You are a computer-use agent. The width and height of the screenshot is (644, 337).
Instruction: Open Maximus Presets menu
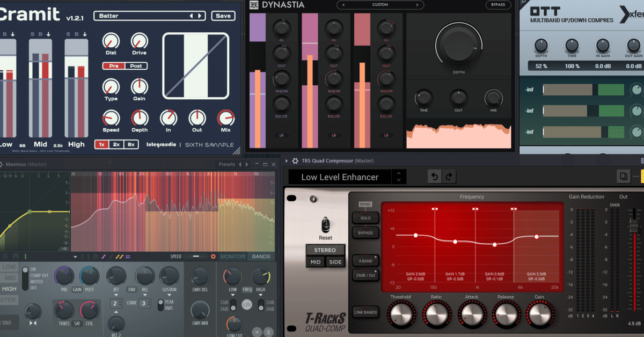[x=227, y=164]
